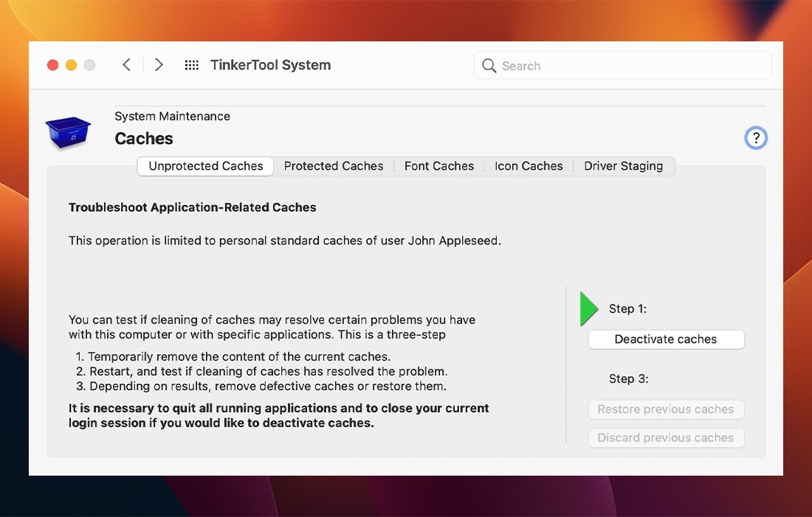
Task: Click the blue recycling bin Caches icon
Action: tap(68, 133)
